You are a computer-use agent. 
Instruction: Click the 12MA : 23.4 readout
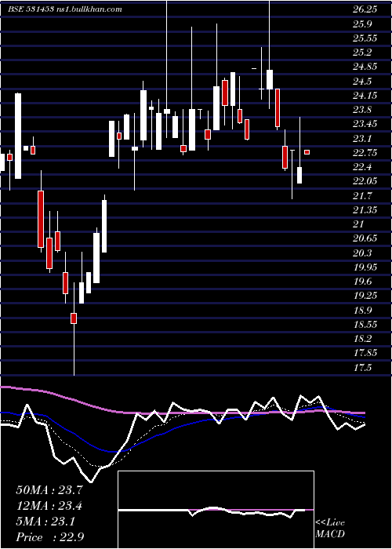point(49,506)
